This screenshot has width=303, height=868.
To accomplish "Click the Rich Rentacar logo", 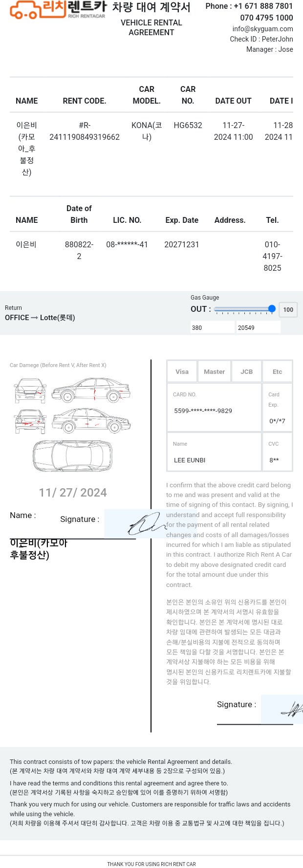I will point(58,10).
